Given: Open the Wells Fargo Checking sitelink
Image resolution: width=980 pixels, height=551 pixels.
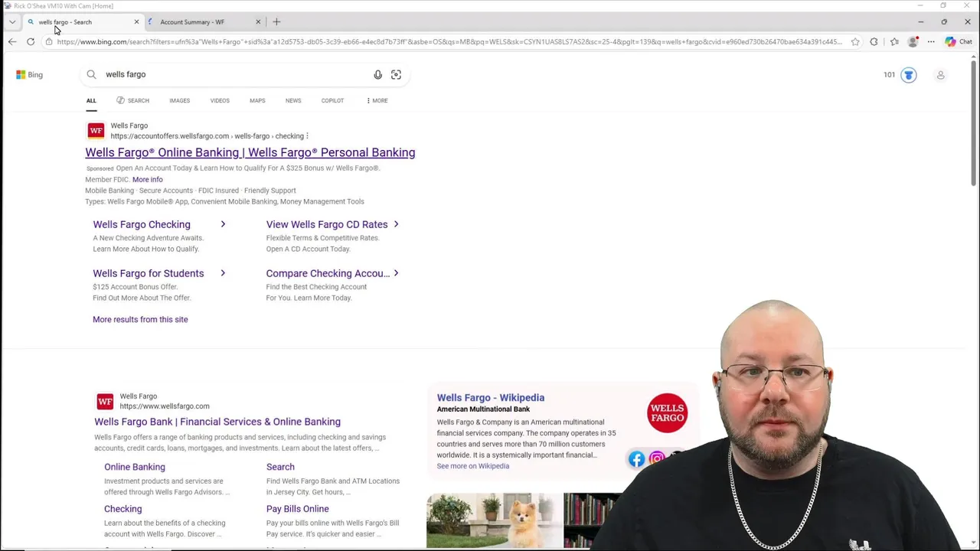Looking at the screenshot, I should coord(142,224).
